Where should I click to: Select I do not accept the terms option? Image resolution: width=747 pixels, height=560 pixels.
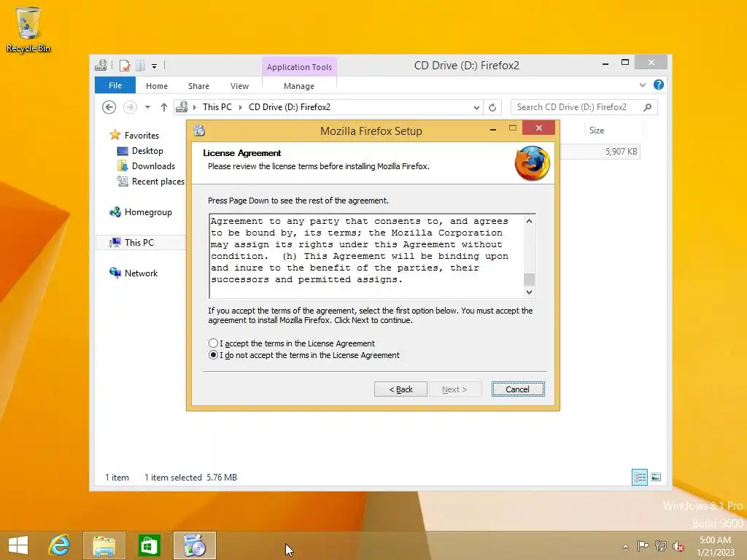[x=213, y=355]
